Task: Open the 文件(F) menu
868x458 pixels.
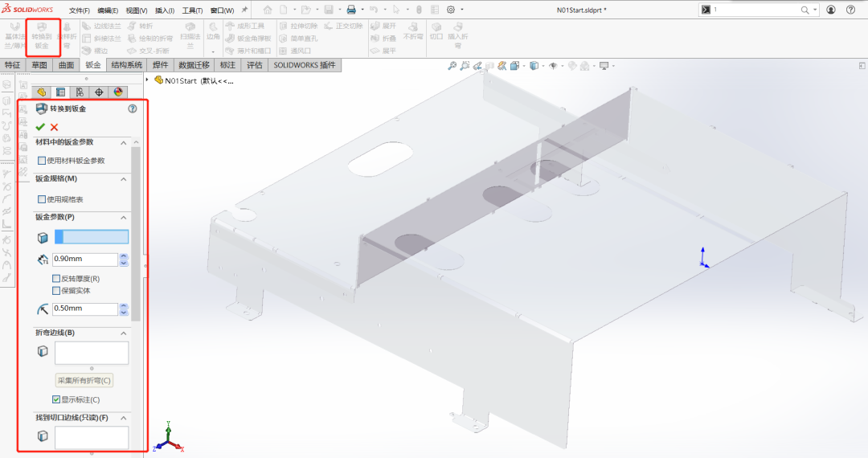Action: pyautogui.click(x=79, y=10)
